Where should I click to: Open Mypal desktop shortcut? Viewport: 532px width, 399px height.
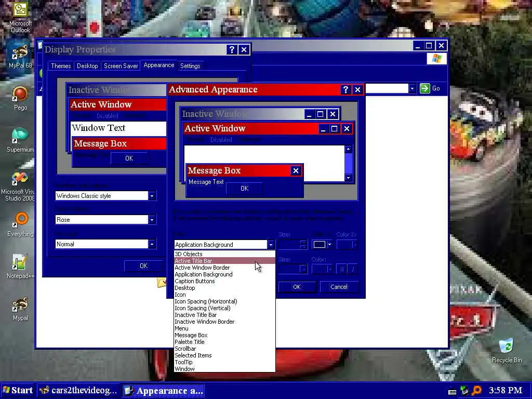(x=20, y=309)
